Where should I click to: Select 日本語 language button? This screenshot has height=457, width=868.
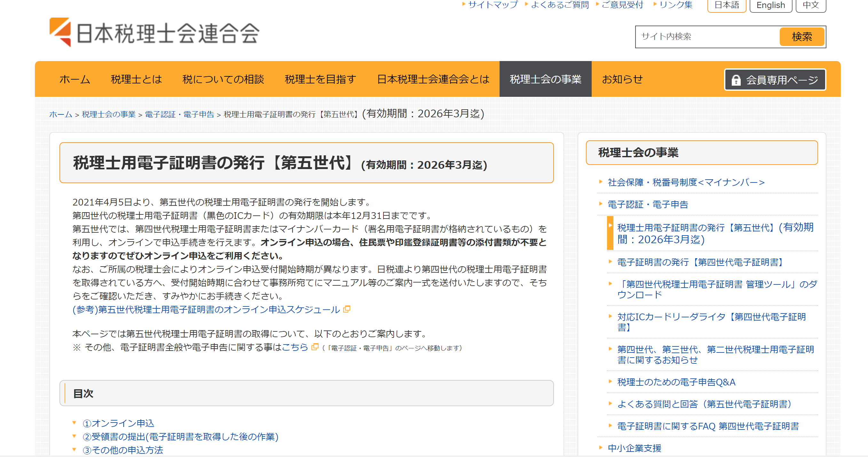(727, 5)
